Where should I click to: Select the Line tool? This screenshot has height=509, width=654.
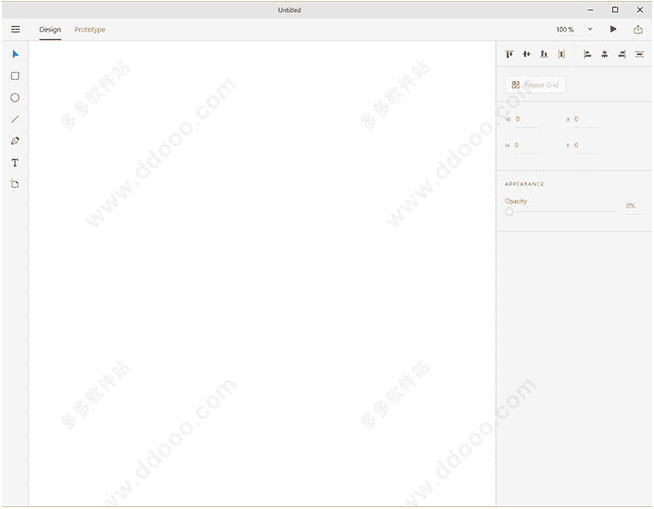tap(15, 119)
